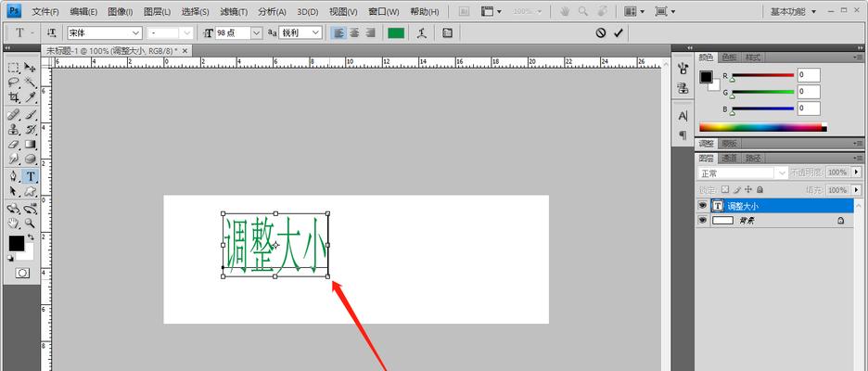The height and width of the screenshot is (371, 868).
Task: Select the 3D Rotate tool
Action: (14, 209)
